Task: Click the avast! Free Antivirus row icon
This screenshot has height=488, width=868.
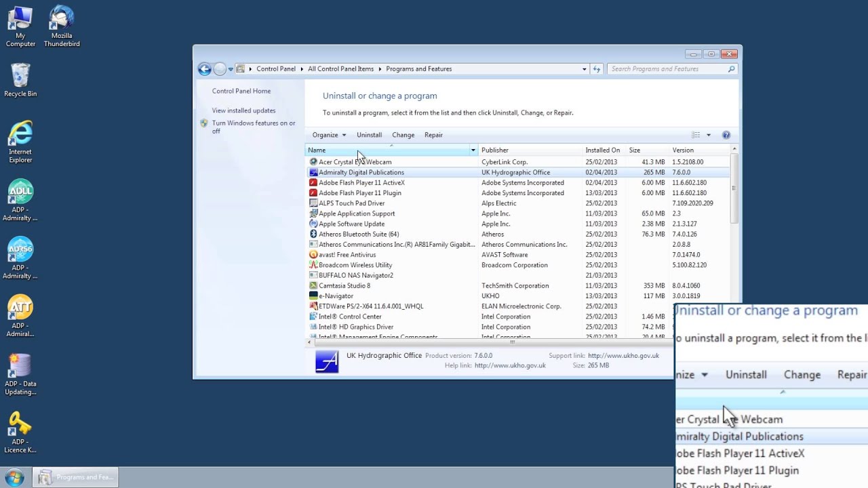Action: [313, 255]
